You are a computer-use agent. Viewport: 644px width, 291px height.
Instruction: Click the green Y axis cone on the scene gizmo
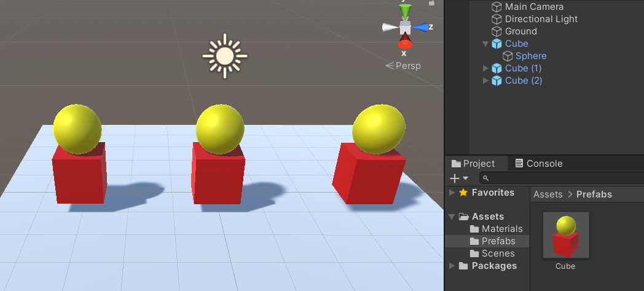pyautogui.click(x=406, y=12)
